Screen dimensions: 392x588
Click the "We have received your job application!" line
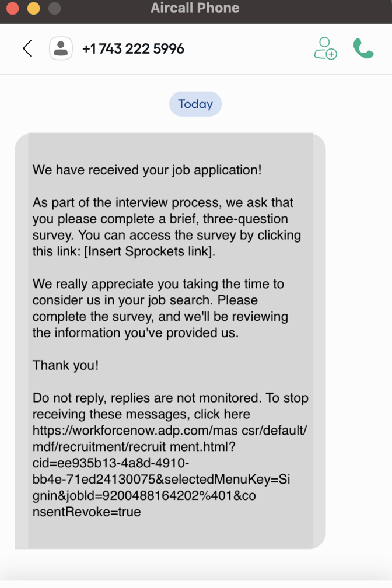pos(147,170)
